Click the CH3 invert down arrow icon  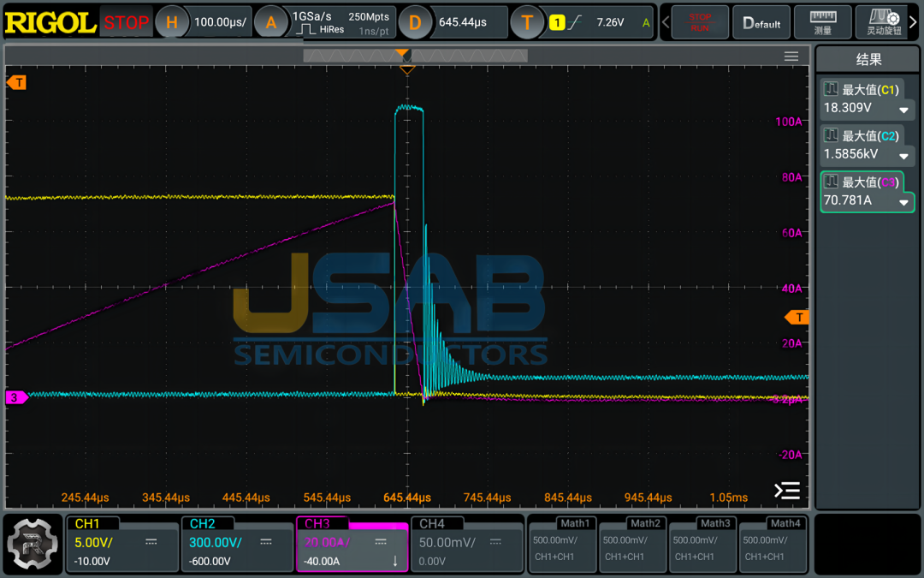(x=394, y=561)
